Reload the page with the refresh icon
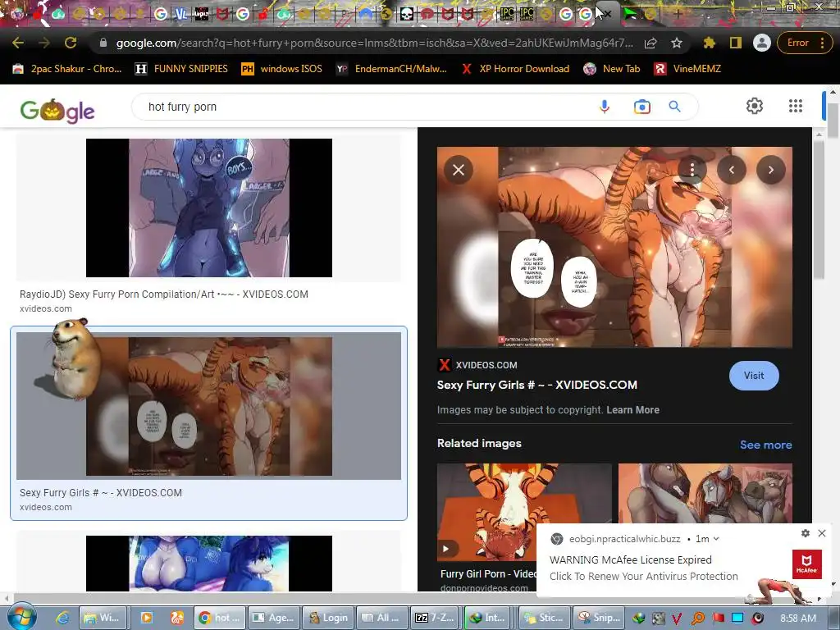The height and width of the screenshot is (630, 840). [x=71, y=43]
